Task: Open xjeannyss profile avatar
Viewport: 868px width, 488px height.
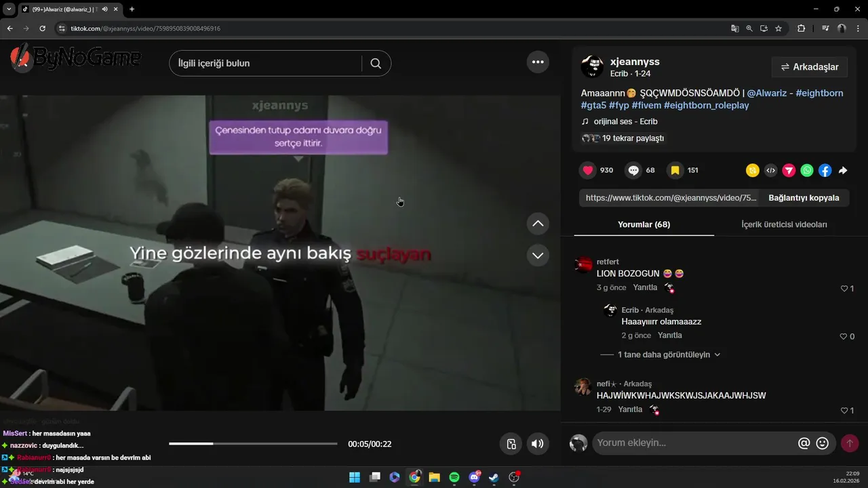Action: tap(592, 67)
